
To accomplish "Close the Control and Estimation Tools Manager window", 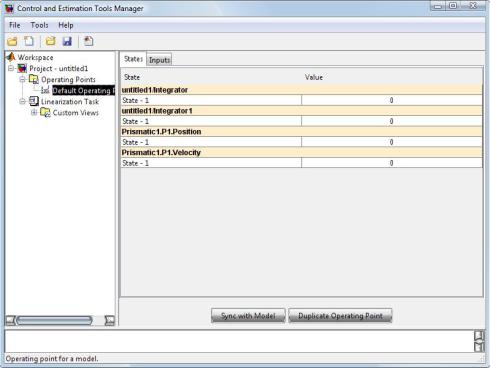I will pos(473,6).
